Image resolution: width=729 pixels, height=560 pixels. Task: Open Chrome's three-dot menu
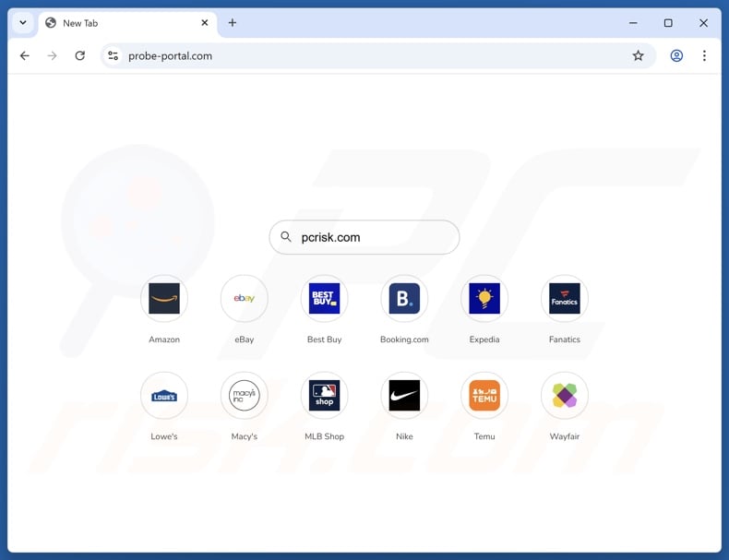click(x=704, y=55)
